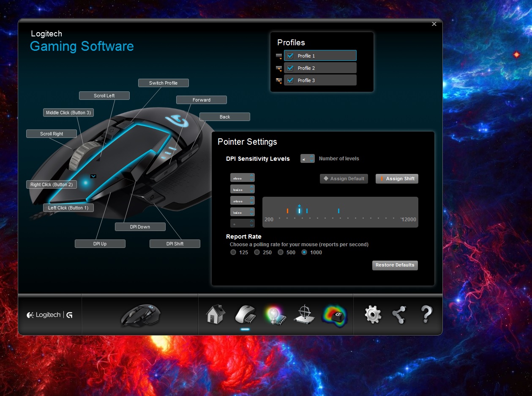532x396 pixels.
Task: Click the 'Pointer Settings' heading
Action: point(247,142)
